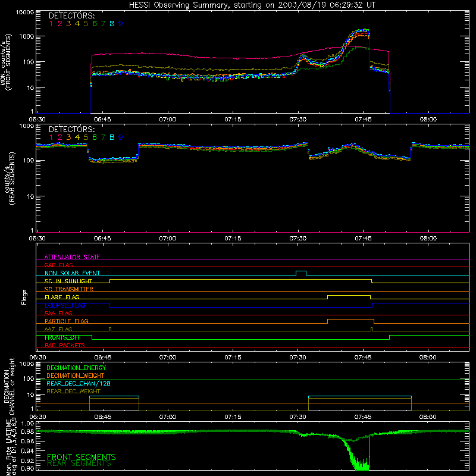Screen dimensions: 476x476
Task: Select the FLARE_FLAG label
Action: tap(62, 297)
